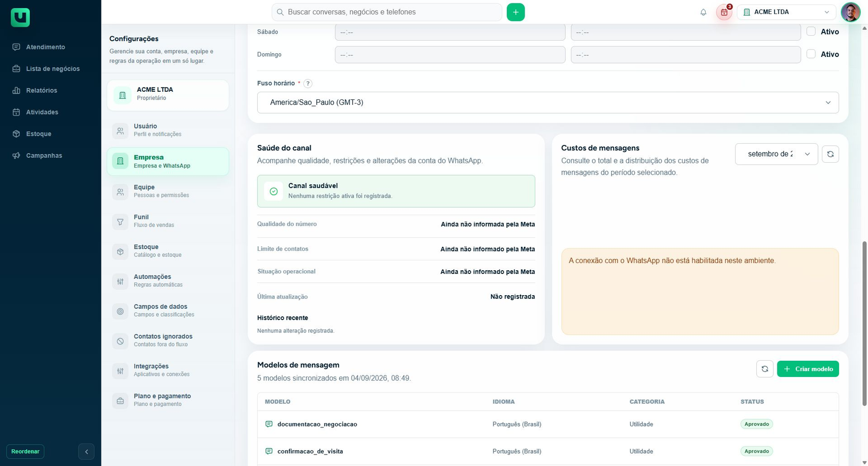
Task: Click Sábado closing time field
Action: point(686,32)
